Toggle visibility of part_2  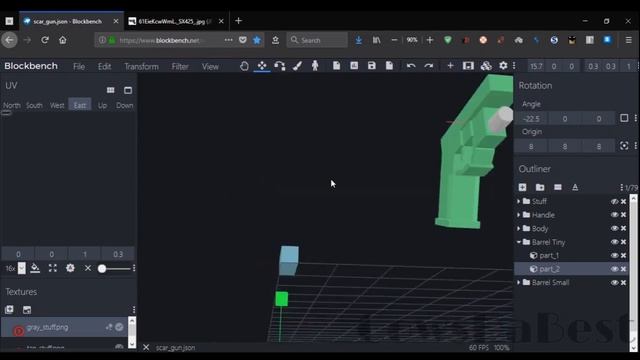click(x=614, y=269)
